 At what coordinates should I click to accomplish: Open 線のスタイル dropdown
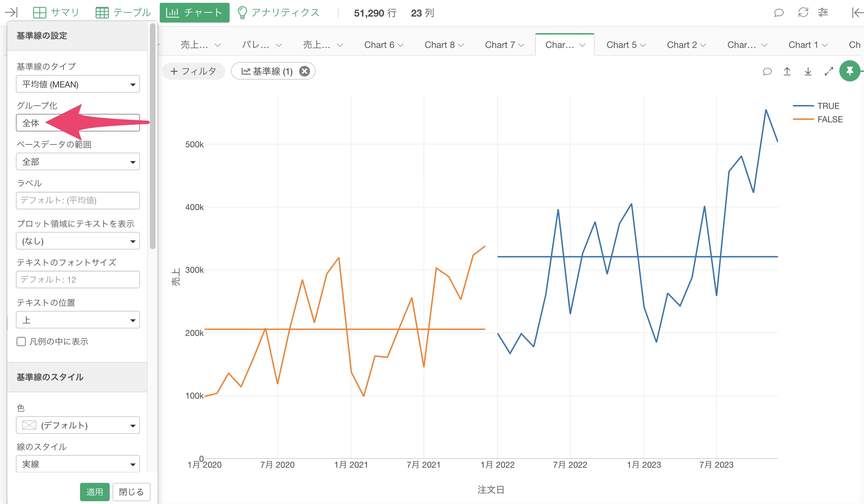78,464
